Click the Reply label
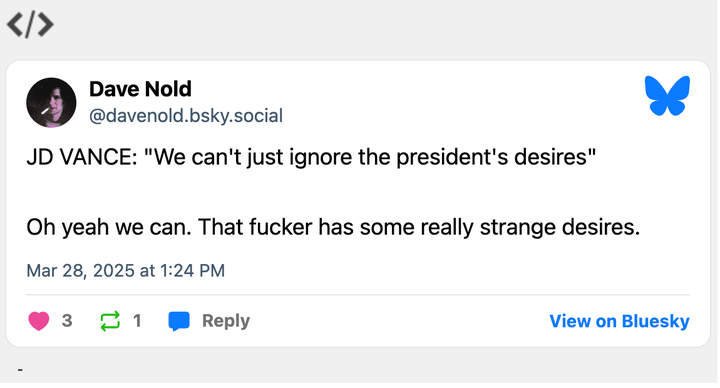Screen dimensions: 720x388 tap(226, 321)
